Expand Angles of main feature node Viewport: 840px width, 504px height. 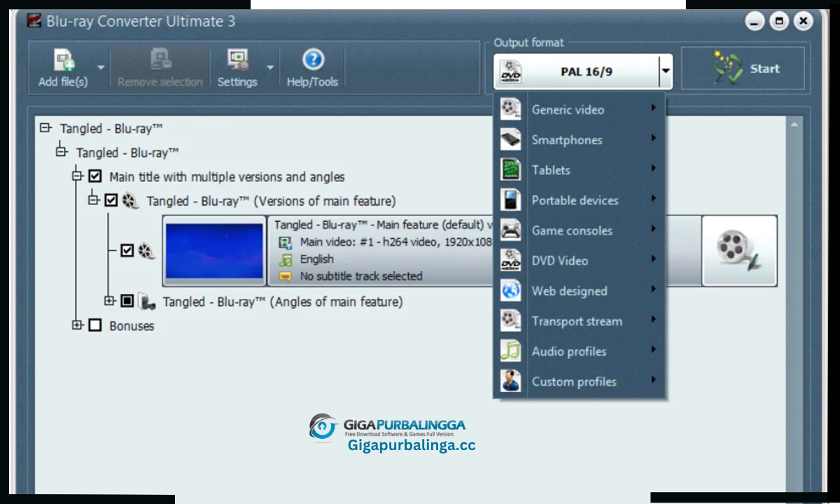(109, 301)
